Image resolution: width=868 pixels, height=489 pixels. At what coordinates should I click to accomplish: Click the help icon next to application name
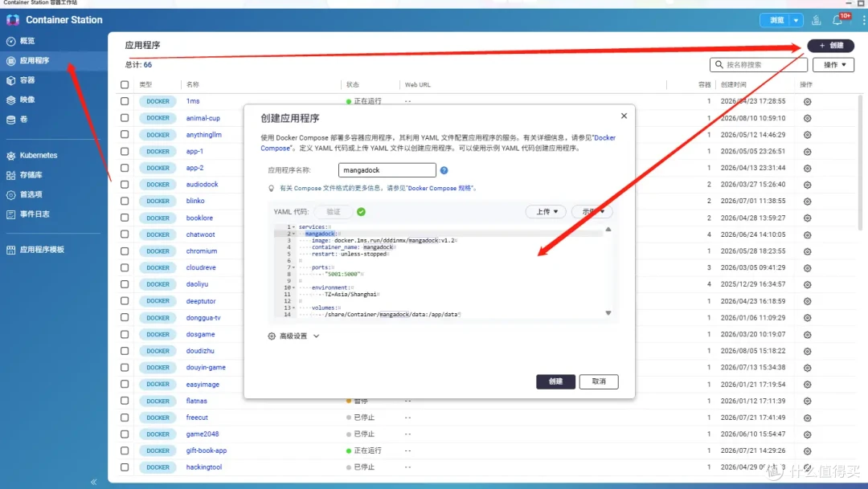point(444,170)
